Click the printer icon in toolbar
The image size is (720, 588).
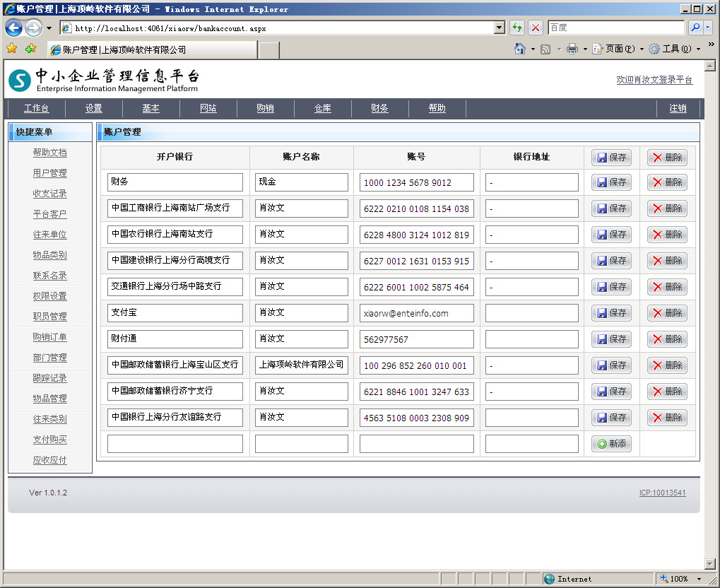(572, 49)
